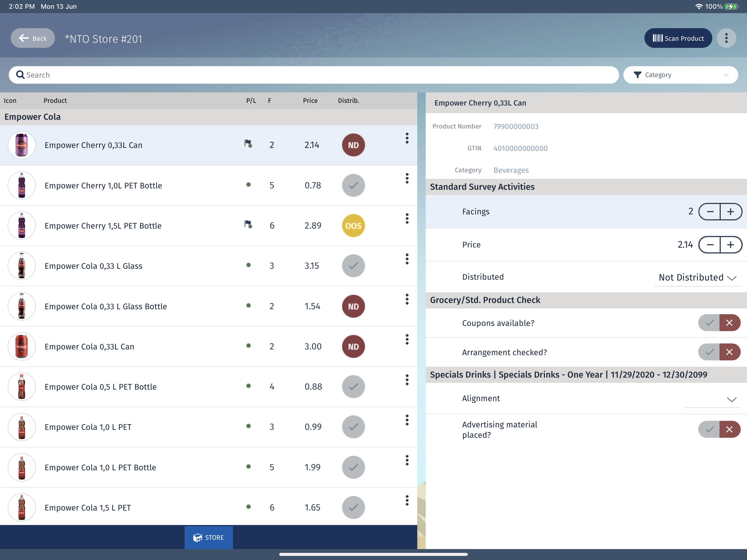Click distribution checkmark for Empower Cherry 1,0L PET Bottle
The width and height of the screenshot is (747, 560).
[x=353, y=185]
